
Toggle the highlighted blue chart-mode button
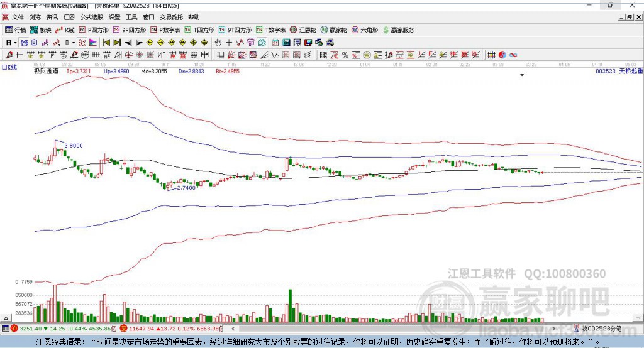pos(25,43)
